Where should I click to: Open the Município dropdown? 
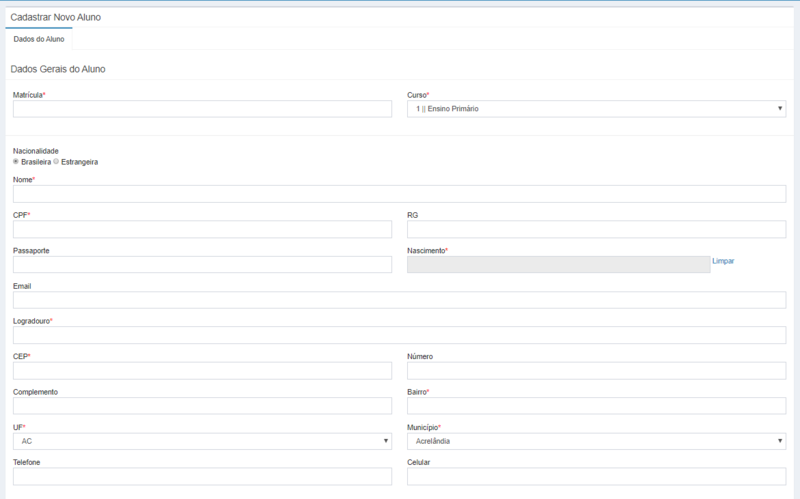596,441
